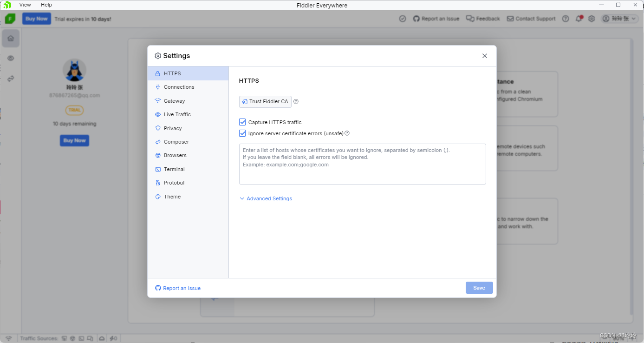644x343 pixels.
Task: Open the HTTPS settings tab
Action: (188, 73)
